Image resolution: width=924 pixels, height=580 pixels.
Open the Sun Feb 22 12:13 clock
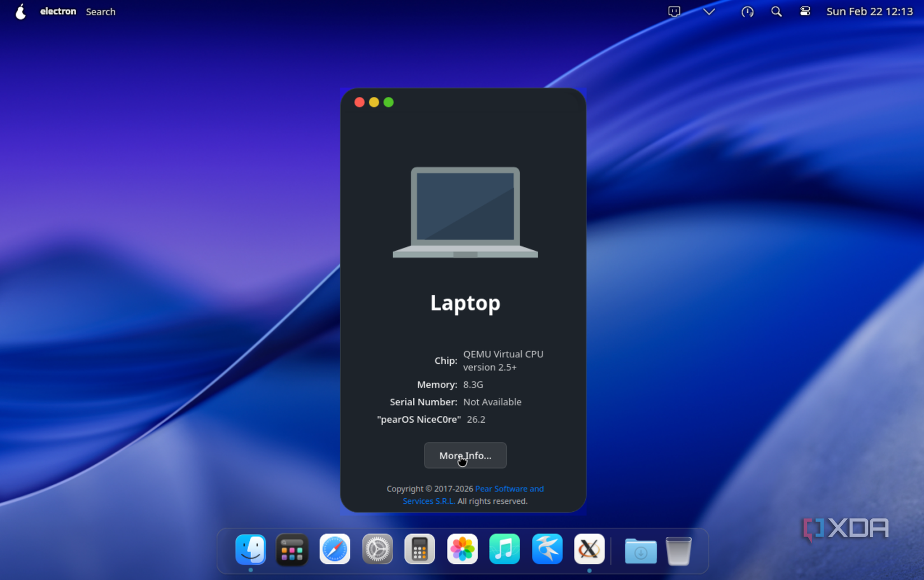[870, 11]
